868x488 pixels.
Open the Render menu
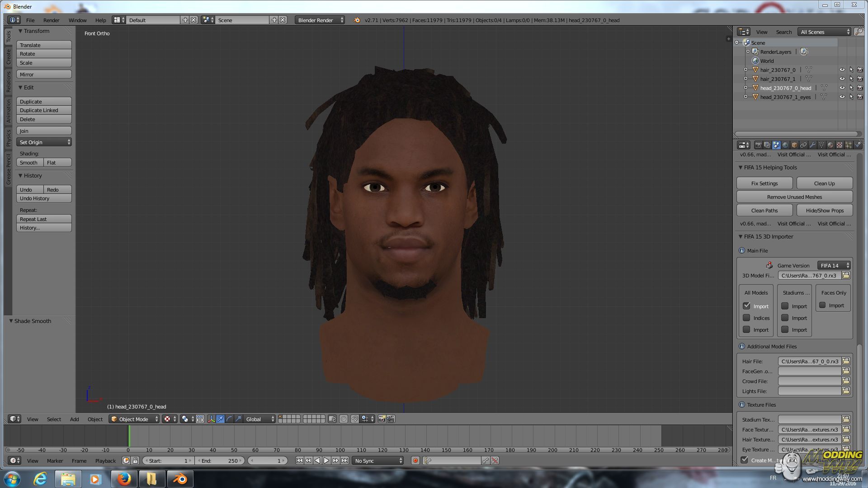[x=51, y=20]
